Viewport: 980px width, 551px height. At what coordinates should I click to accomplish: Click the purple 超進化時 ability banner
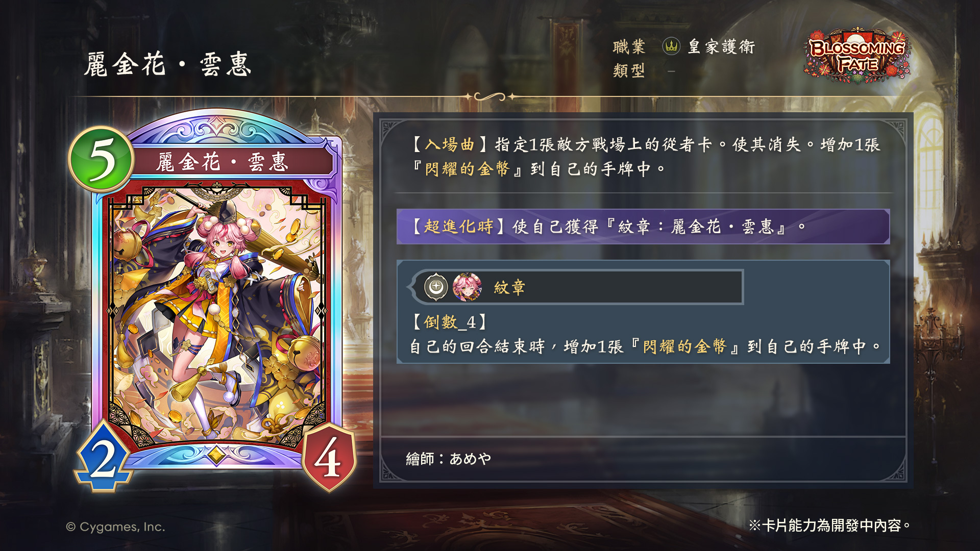(643, 227)
